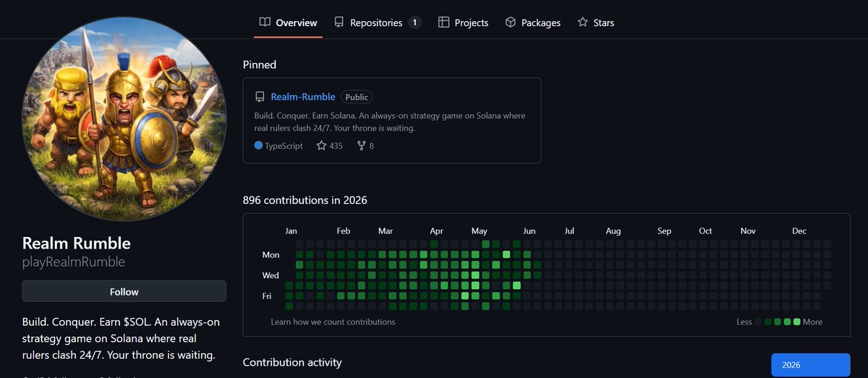Image resolution: width=868 pixels, height=378 pixels.
Task: Open the Projects tab
Action: tap(463, 22)
